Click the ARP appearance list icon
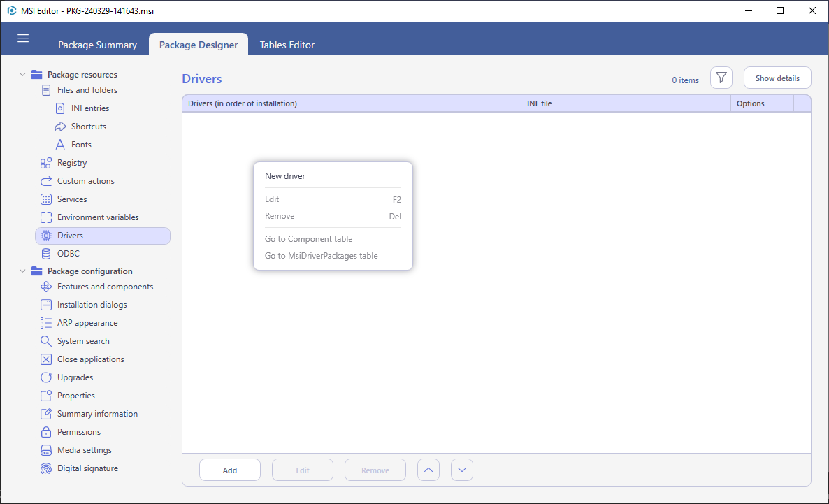 pyautogui.click(x=46, y=323)
